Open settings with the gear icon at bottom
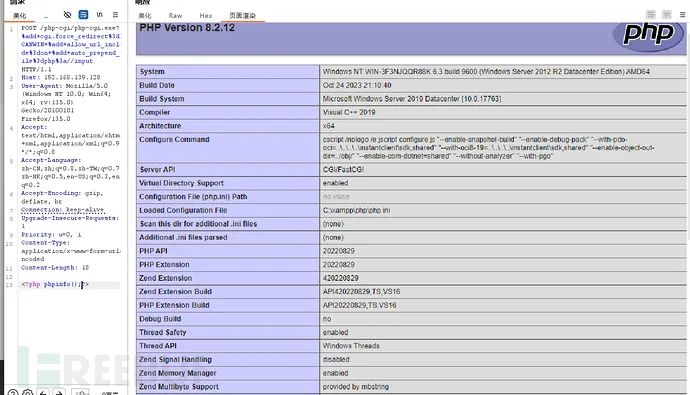The image size is (690, 395). pyautogui.click(x=28, y=392)
